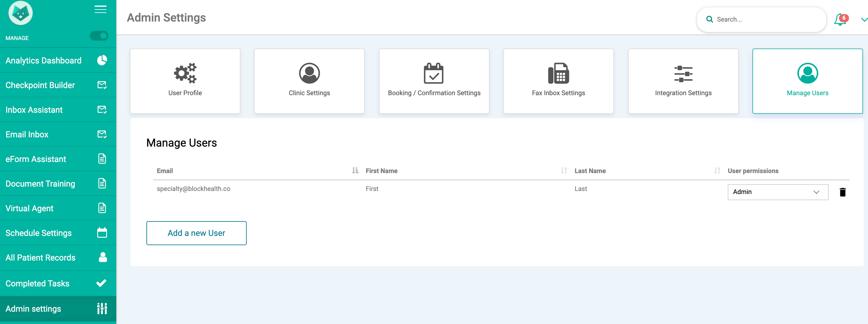Delete user specialty@blockhealth.co with trash icon
The height and width of the screenshot is (324, 868).
coord(843,192)
